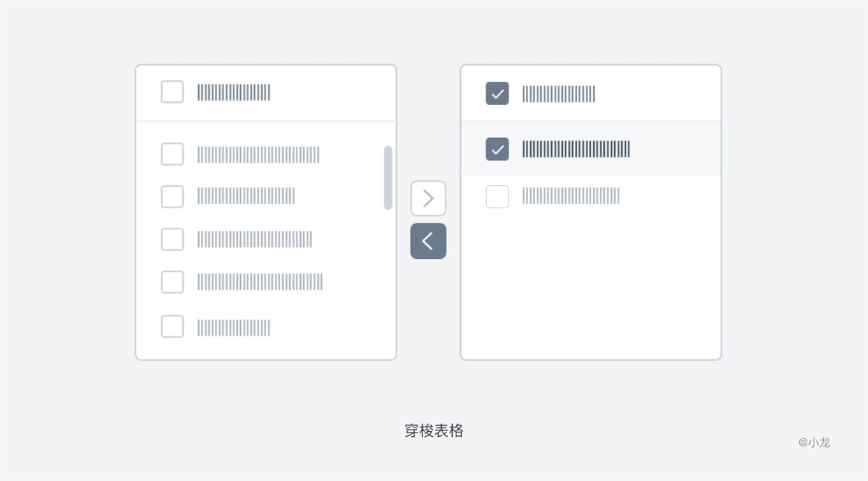Viewport: 868px width, 481px height.
Task: Select the fourth item label in left list
Action: point(260,282)
